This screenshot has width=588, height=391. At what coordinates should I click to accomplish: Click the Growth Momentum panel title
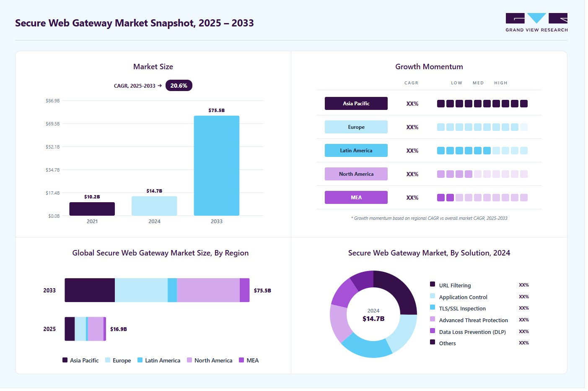pos(429,67)
